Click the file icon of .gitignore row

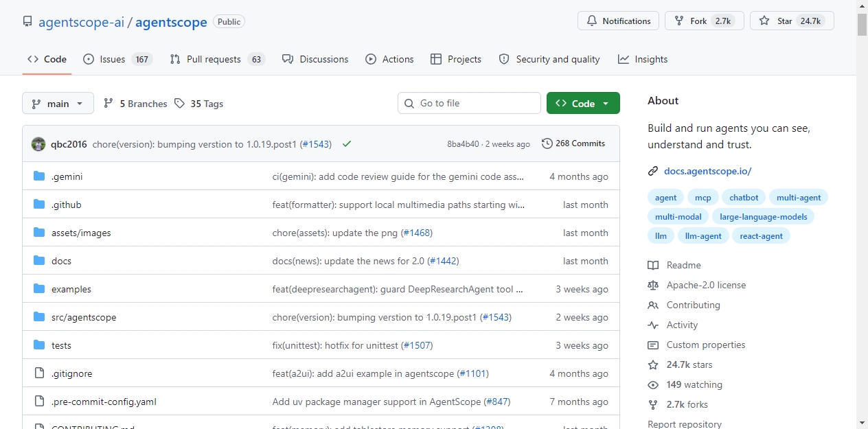coord(39,373)
